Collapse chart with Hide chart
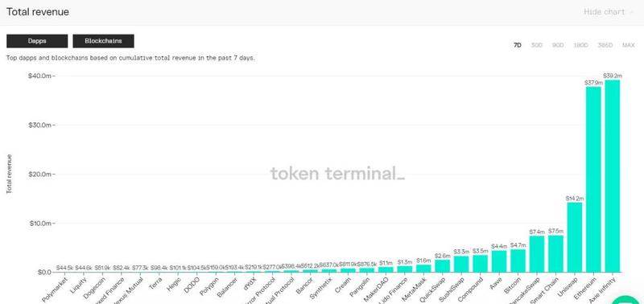The image size is (644, 304). point(604,12)
